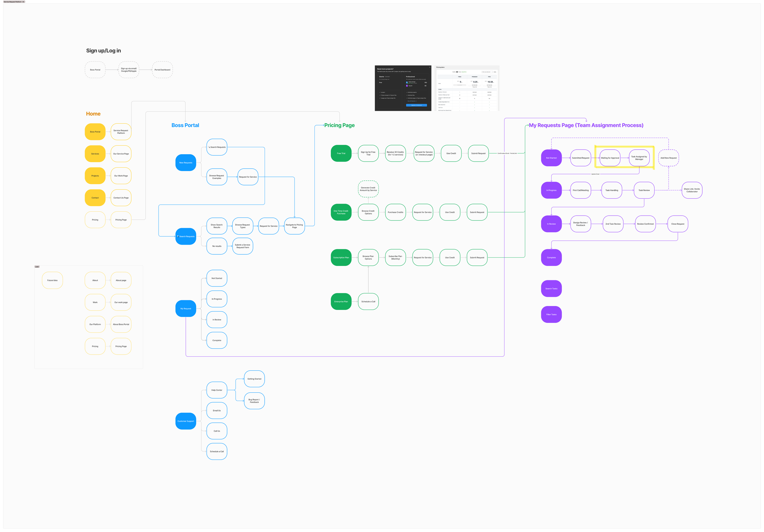Viewport: 764px width, 532px height.
Task: Toggle the Monthly/Yearly switch in pricing plans image
Action: click(457, 72)
